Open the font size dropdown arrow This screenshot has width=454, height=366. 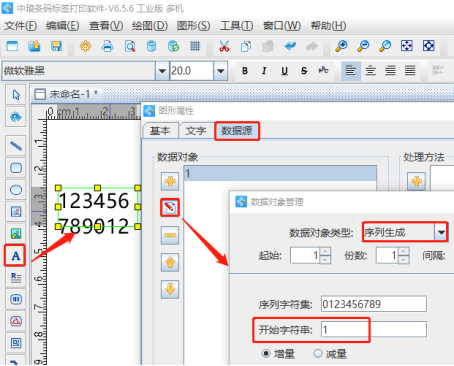[x=220, y=71]
